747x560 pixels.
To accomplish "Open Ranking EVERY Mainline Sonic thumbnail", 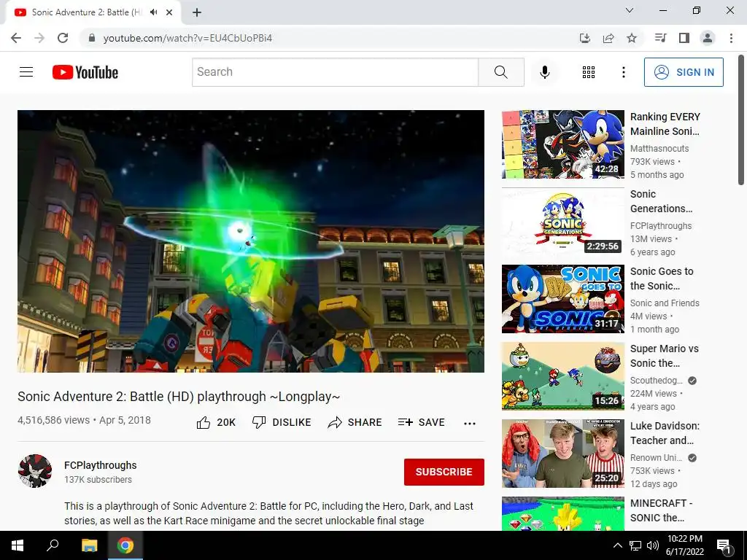I will click(x=562, y=144).
